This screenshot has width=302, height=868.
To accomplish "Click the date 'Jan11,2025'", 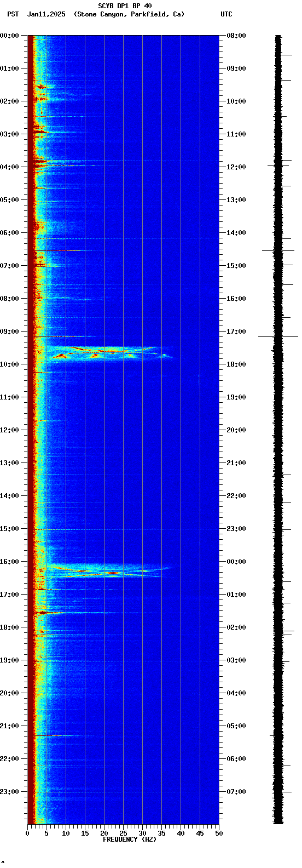I will coord(47,14).
